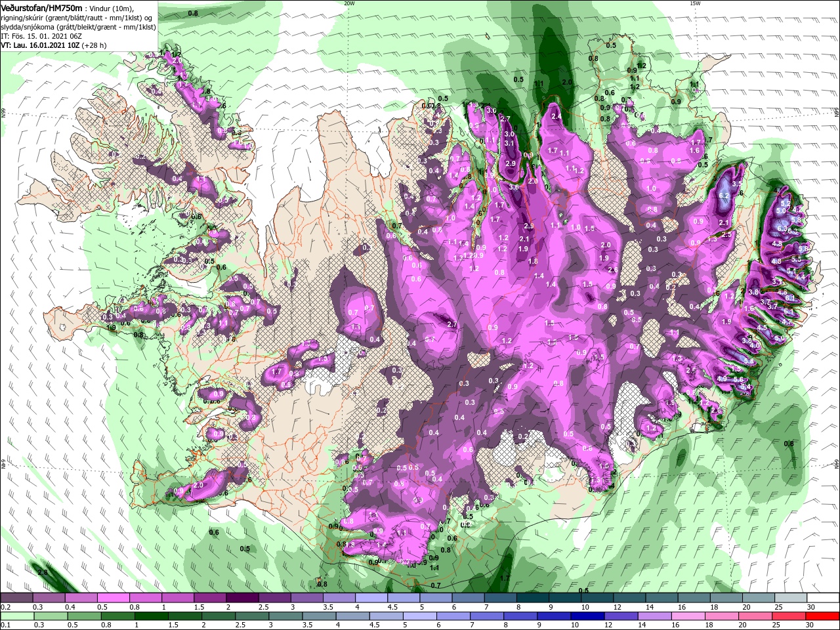Click the 'rigning/skúrir' legend description line
Screen dimensions: 840x630
[75, 17]
